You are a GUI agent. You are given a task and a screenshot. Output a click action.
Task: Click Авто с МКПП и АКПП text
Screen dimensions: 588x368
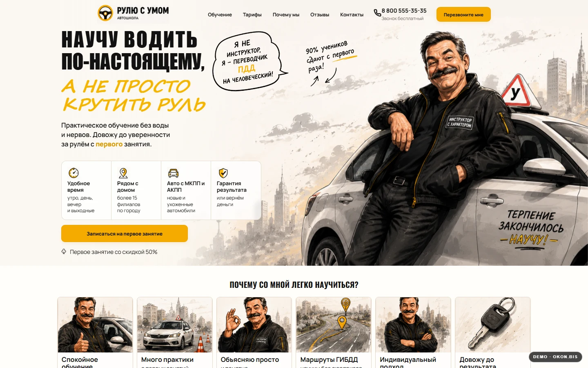click(186, 186)
